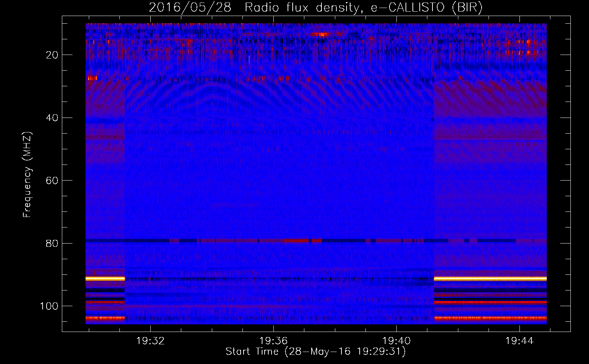This screenshot has height=364, width=589.
Task: Select the 19:36 time tick label
Action: [x=273, y=341]
